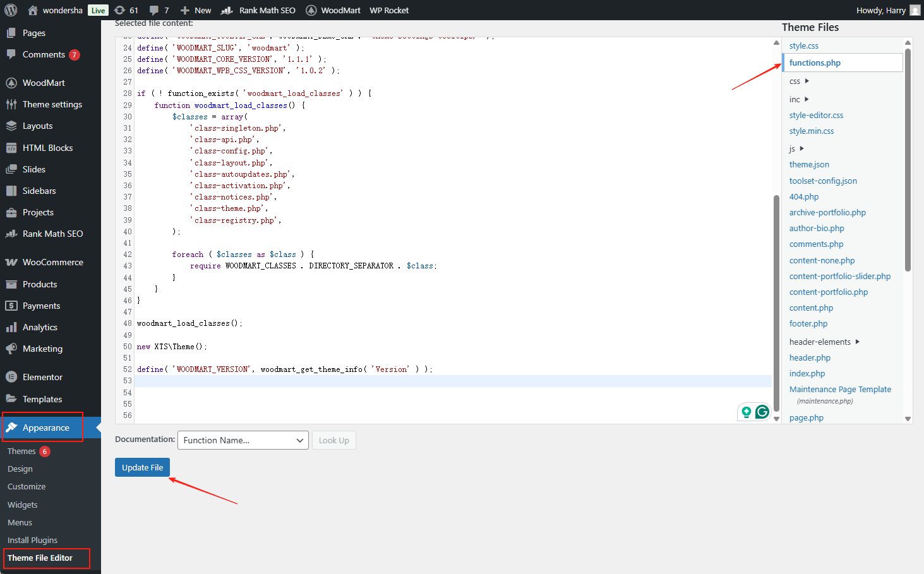The width and height of the screenshot is (924, 574).
Task: Click the WordPress logo icon in admin bar
Action: 11,10
